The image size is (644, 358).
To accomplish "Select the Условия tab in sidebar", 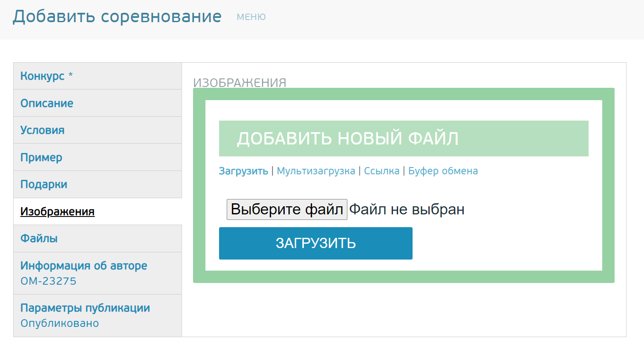I will [x=43, y=130].
